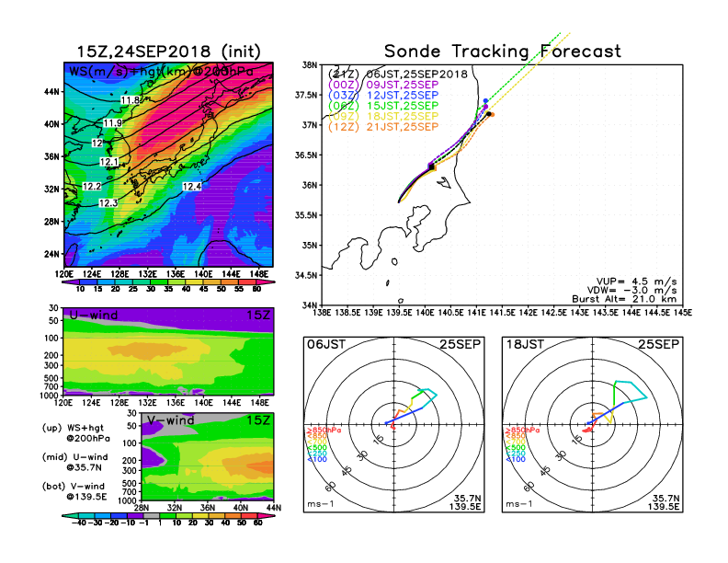Screen dimensions: 728x563
Task: Select the green legend entry '(06Z) 15JST,25SEP'
Action: (x=383, y=106)
